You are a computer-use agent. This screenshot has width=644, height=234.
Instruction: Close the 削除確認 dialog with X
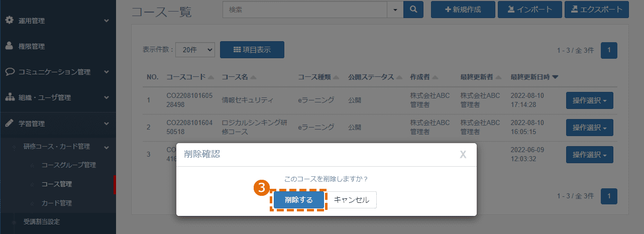coord(463,154)
